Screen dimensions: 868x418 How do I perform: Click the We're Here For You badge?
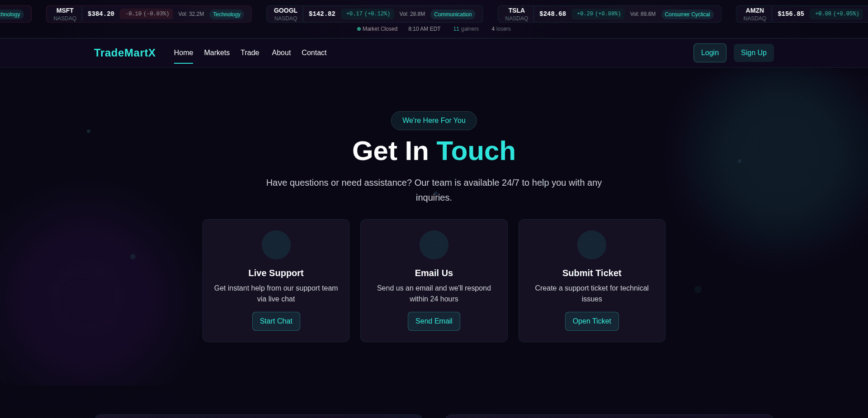(434, 121)
